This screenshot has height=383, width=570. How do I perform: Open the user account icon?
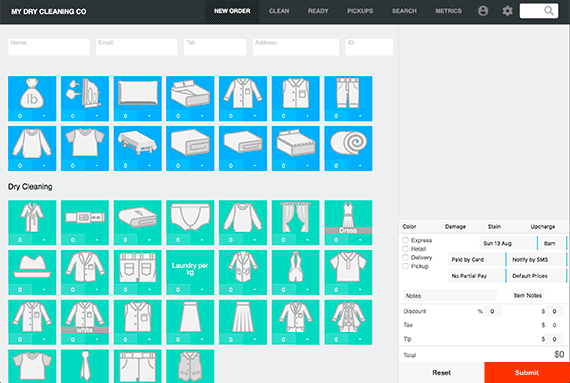(483, 11)
